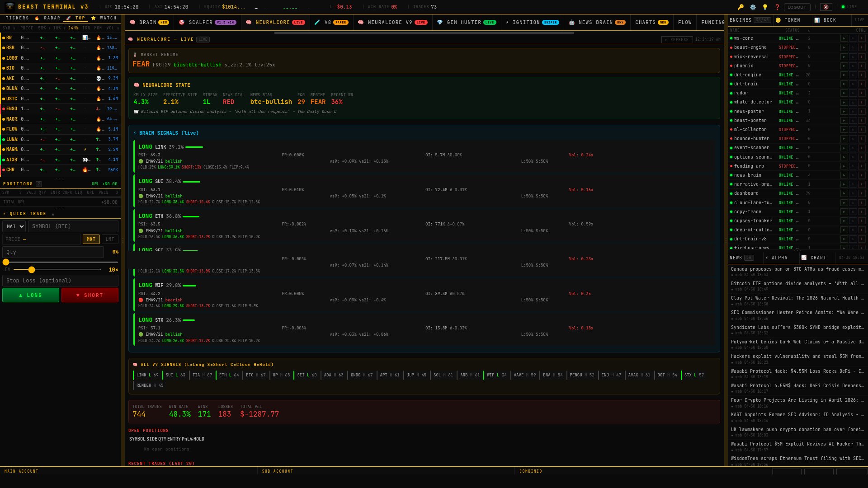
Task: Click the Stop Loss input field
Action: [60, 281]
